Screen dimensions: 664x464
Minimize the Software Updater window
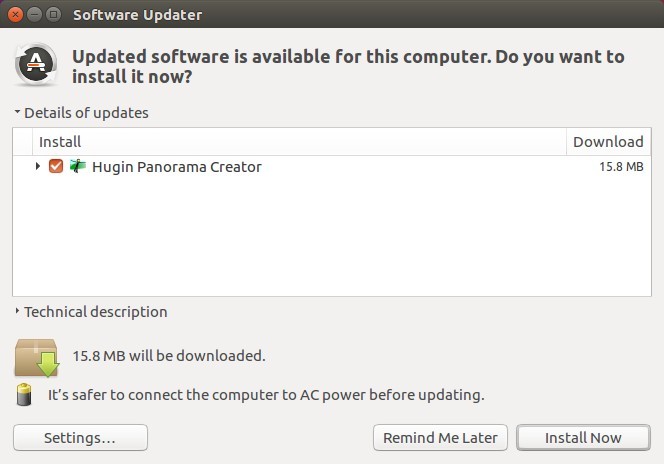(x=34, y=14)
